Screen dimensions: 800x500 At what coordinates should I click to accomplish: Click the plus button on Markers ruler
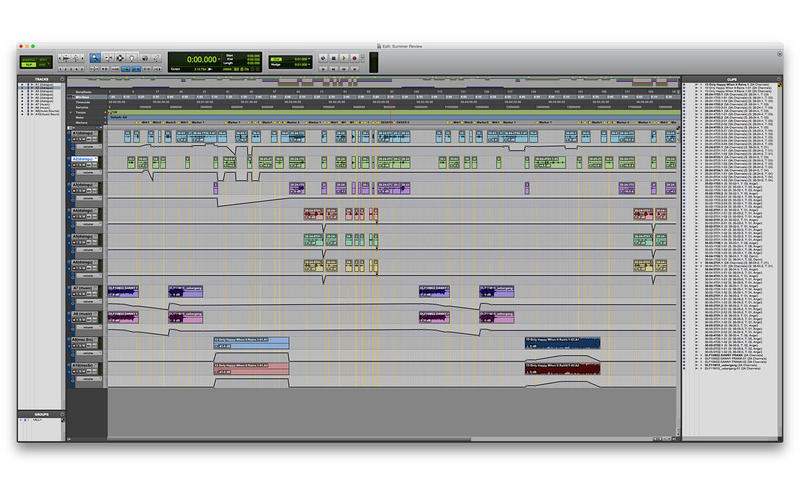pos(105,122)
